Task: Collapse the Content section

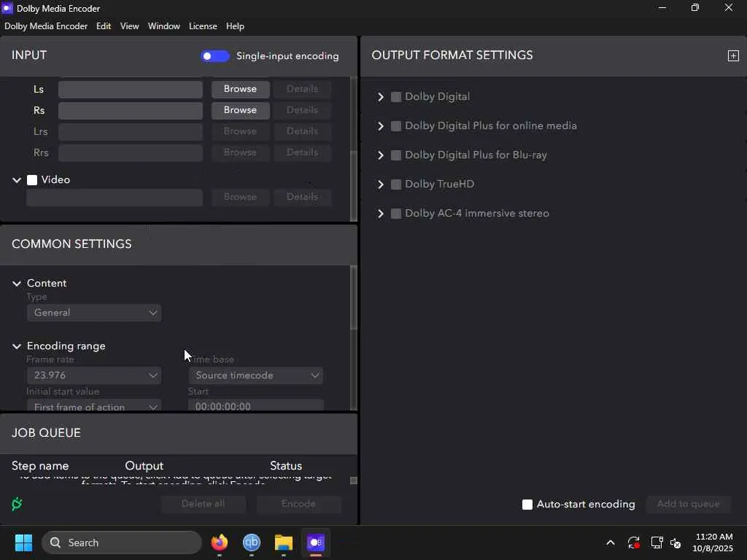Action: click(x=17, y=284)
